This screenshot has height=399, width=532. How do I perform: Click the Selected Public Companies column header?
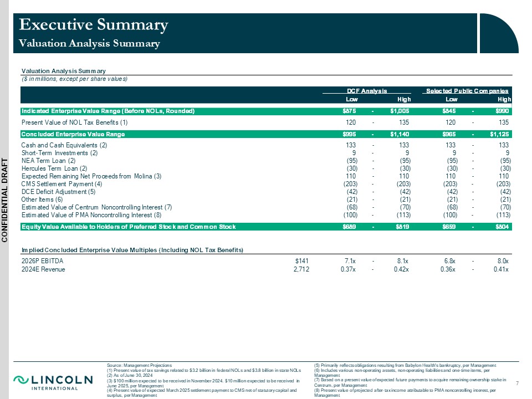click(x=466, y=90)
